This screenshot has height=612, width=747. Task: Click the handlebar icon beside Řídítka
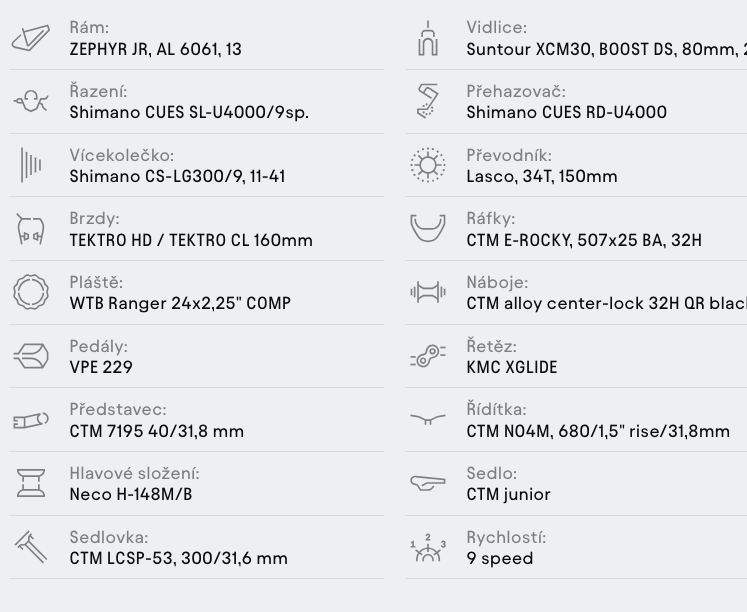428,419
